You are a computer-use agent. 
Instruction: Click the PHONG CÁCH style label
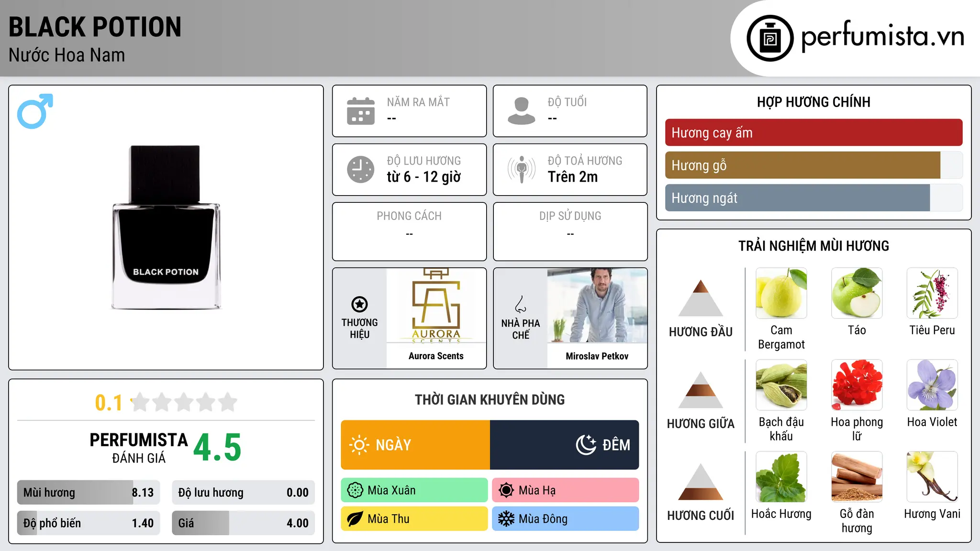click(x=409, y=216)
